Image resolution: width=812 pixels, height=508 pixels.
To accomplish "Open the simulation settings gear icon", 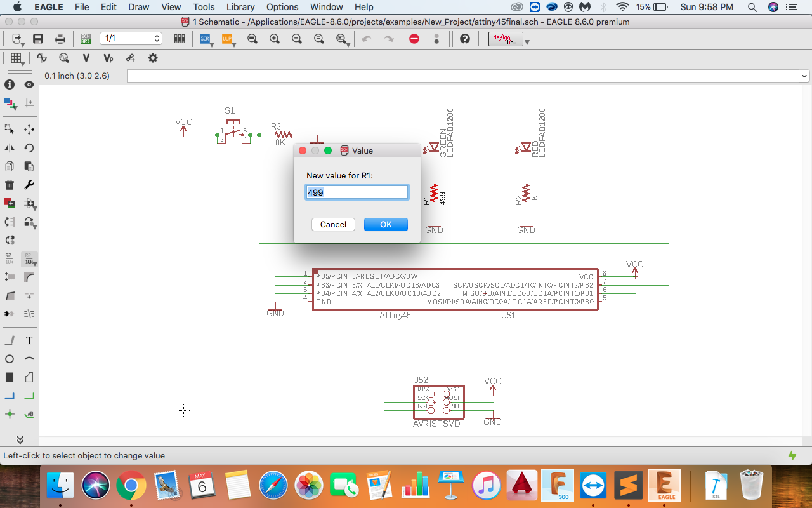I will tap(152, 58).
